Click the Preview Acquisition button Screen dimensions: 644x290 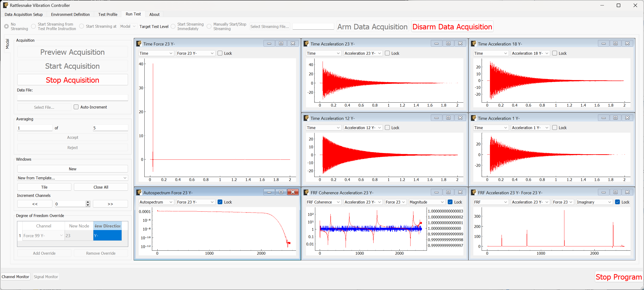tap(72, 52)
